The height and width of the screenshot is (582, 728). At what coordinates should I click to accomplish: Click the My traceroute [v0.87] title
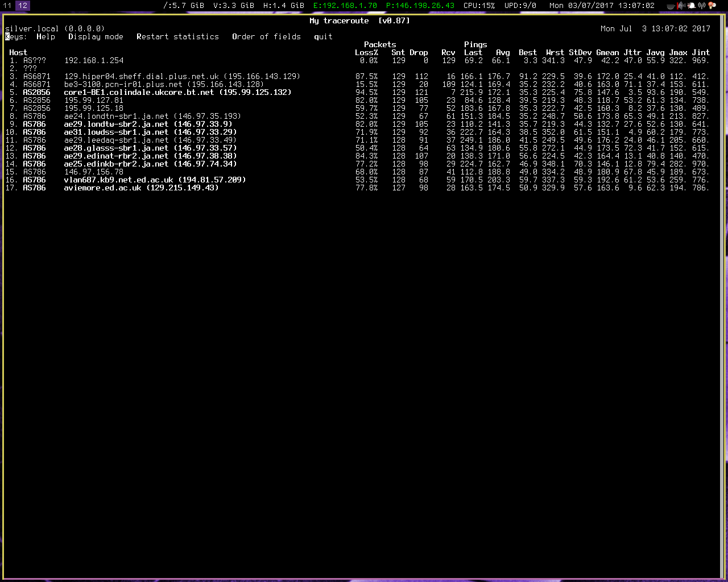359,20
